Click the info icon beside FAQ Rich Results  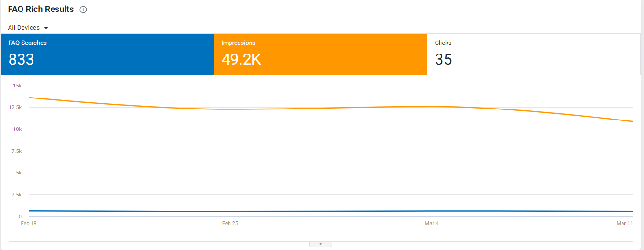coord(83,10)
